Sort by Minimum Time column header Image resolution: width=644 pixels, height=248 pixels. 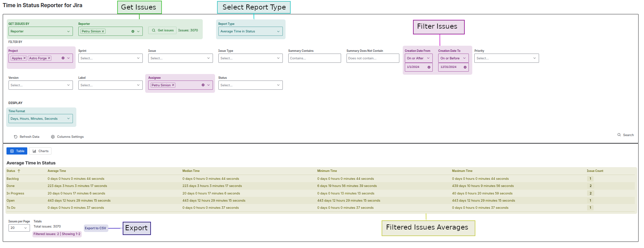327,171
